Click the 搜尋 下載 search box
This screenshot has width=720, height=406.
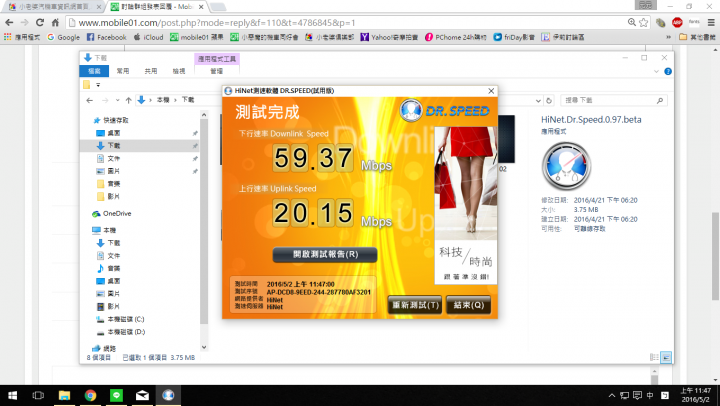(612, 100)
